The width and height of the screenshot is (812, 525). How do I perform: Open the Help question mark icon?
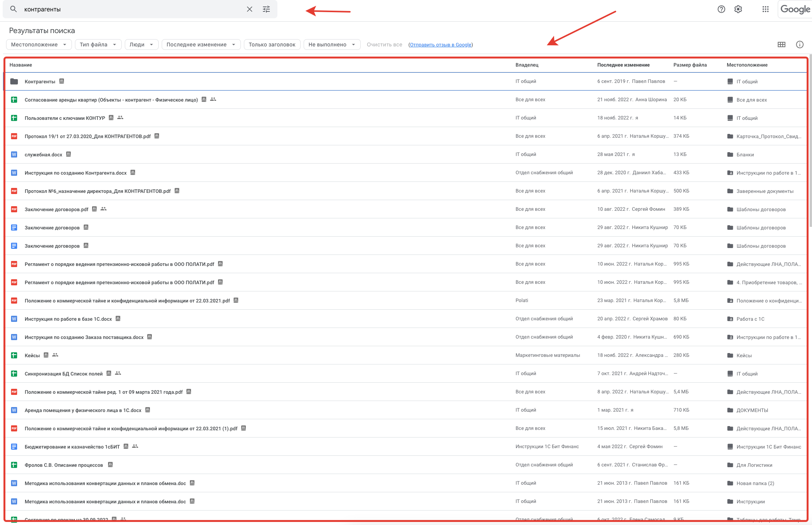click(x=721, y=9)
